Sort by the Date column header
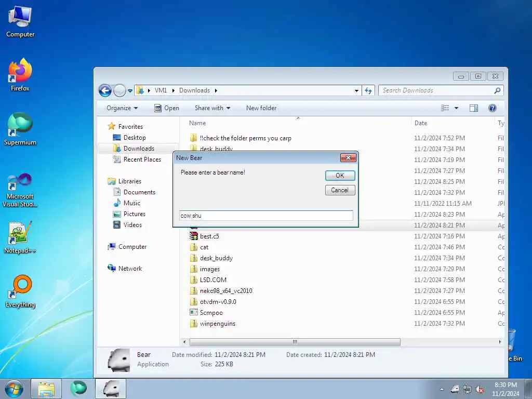 point(421,123)
